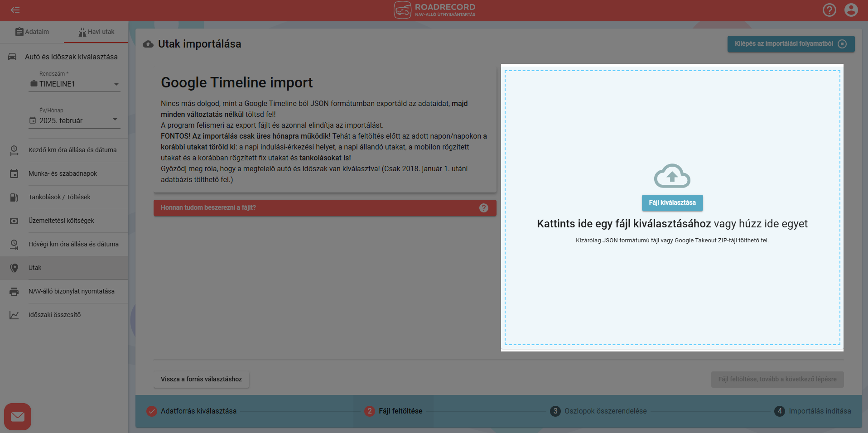Click the step 4 circle Importálás indítása
This screenshot has height=433, width=868.
[779, 411]
